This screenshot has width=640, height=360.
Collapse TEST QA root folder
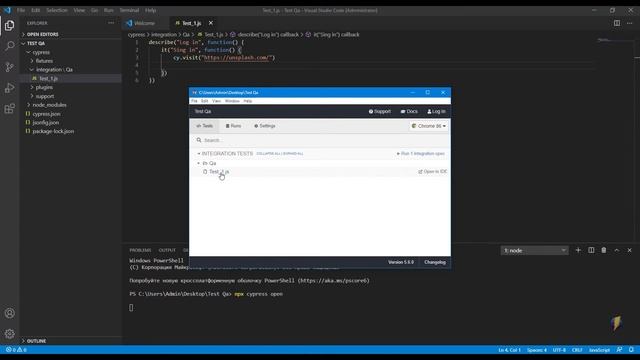(36, 43)
